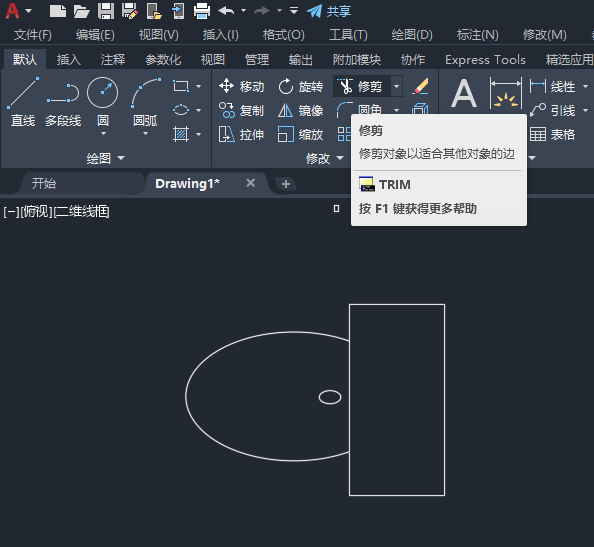Click the Stretch (拉伸) tool
This screenshot has height=547, width=594.
241,134
